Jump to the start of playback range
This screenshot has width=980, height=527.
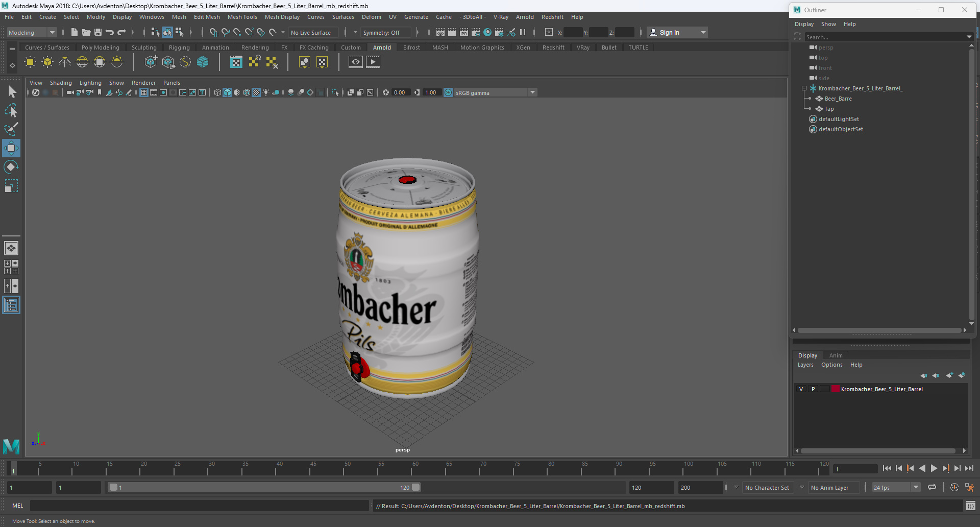887,468
